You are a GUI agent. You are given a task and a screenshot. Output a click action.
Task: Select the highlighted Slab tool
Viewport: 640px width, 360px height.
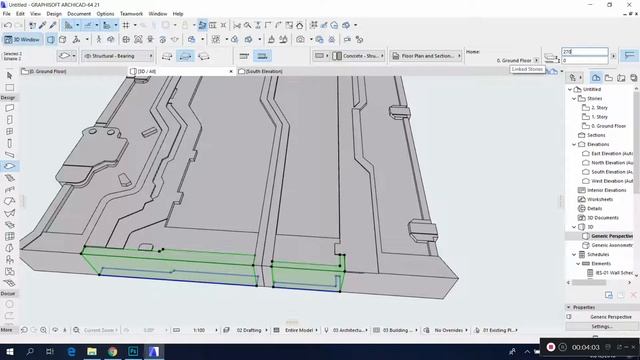[9, 166]
